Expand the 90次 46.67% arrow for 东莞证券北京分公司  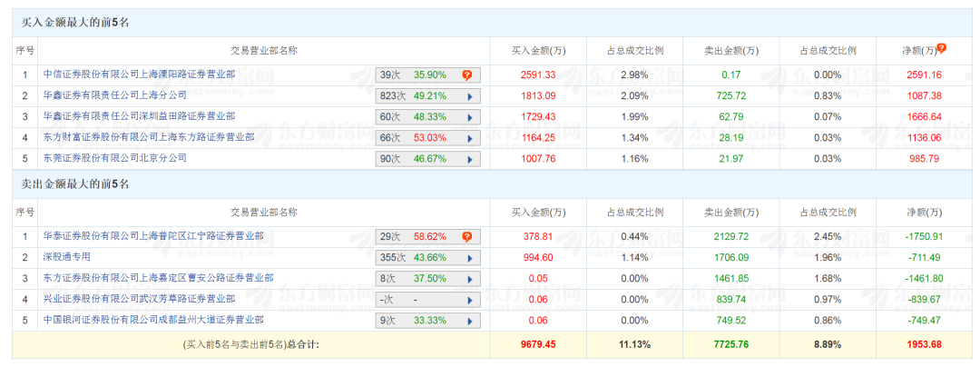pos(470,159)
